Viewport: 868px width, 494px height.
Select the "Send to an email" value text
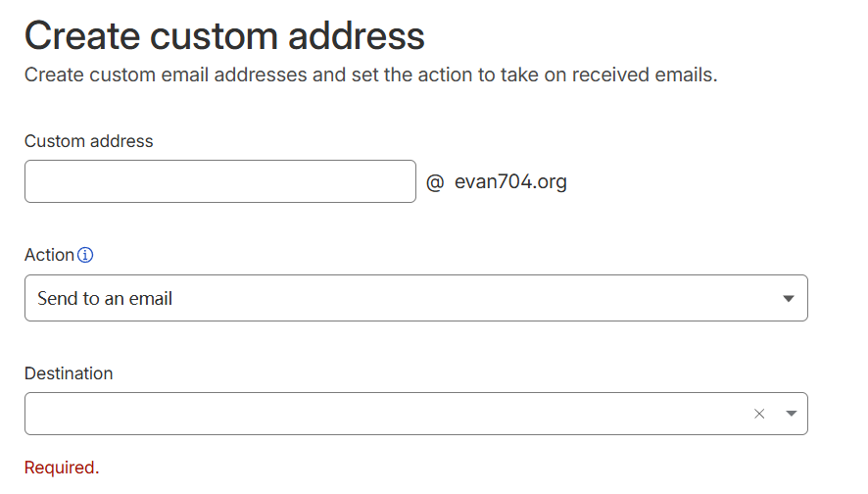[105, 298]
